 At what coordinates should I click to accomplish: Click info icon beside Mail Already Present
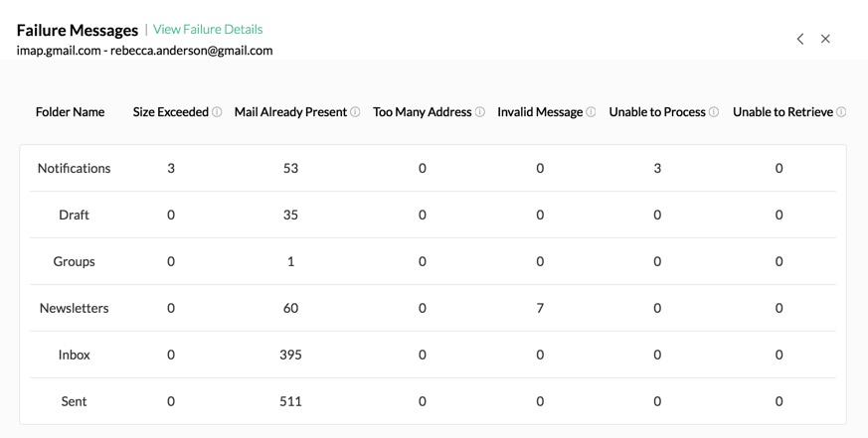pos(355,112)
